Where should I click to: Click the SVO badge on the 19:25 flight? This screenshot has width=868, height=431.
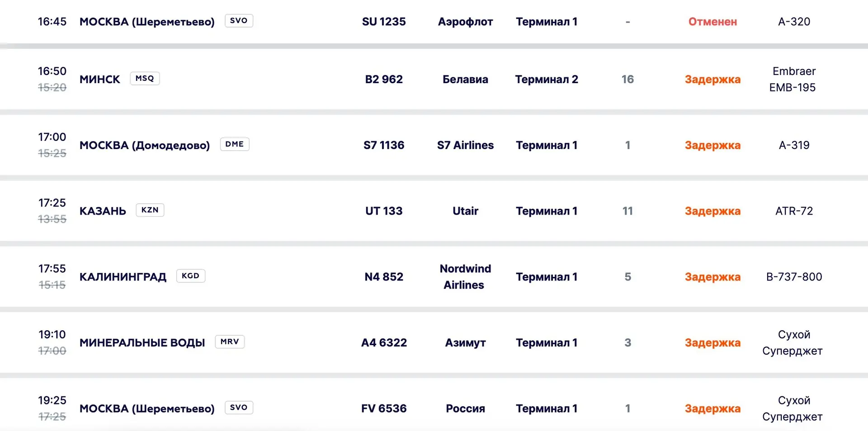239,408
